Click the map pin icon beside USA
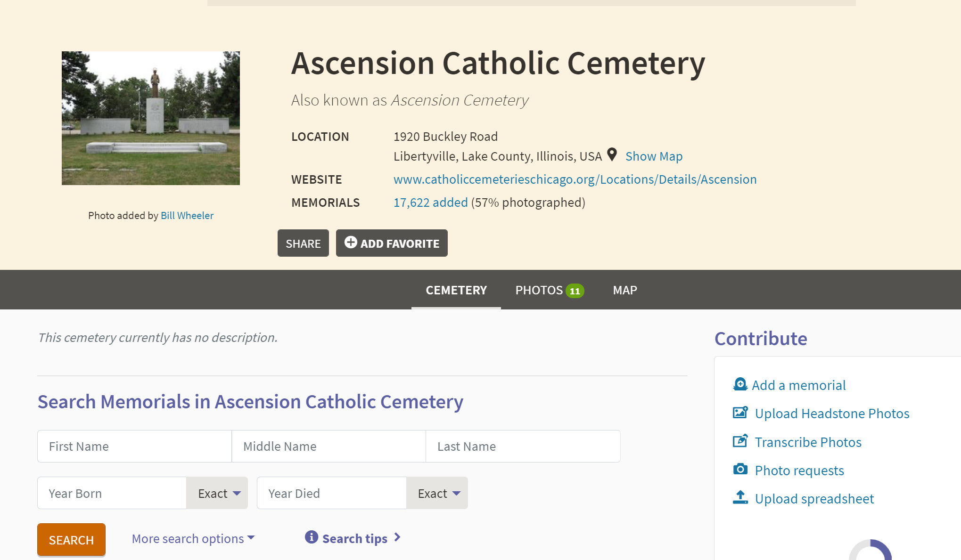The width and height of the screenshot is (961, 560). 612,154
